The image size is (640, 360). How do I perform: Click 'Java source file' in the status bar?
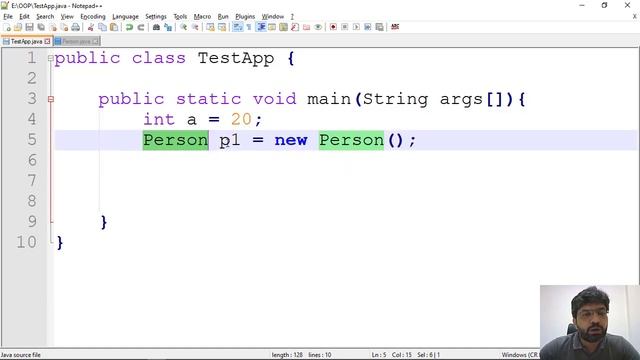point(21,355)
